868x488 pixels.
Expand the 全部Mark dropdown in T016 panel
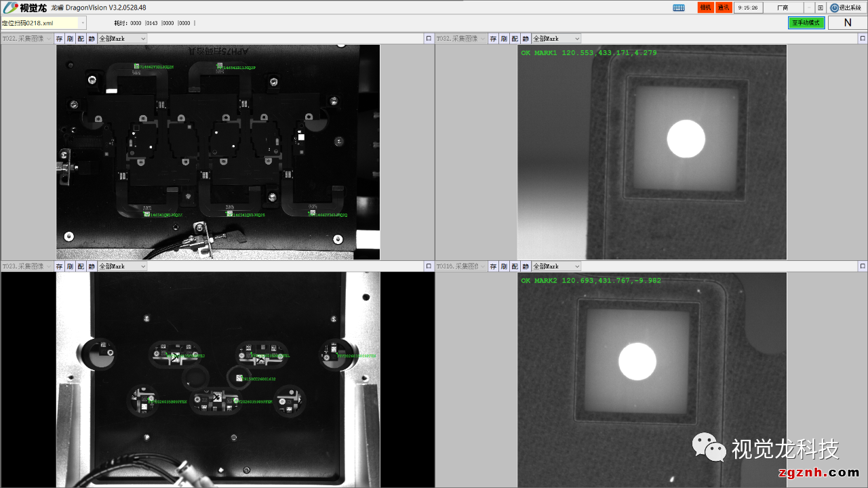click(x=557, y=266)
